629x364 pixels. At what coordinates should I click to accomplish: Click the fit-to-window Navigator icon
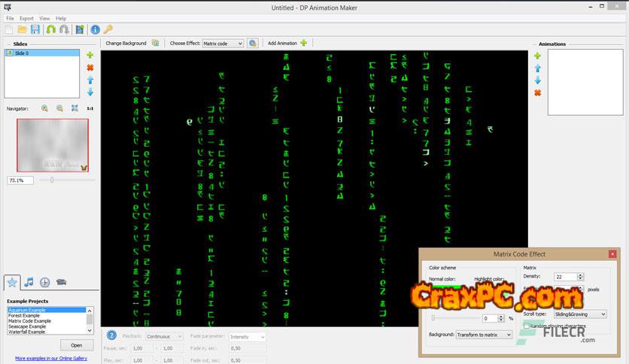tap(74, 108)
